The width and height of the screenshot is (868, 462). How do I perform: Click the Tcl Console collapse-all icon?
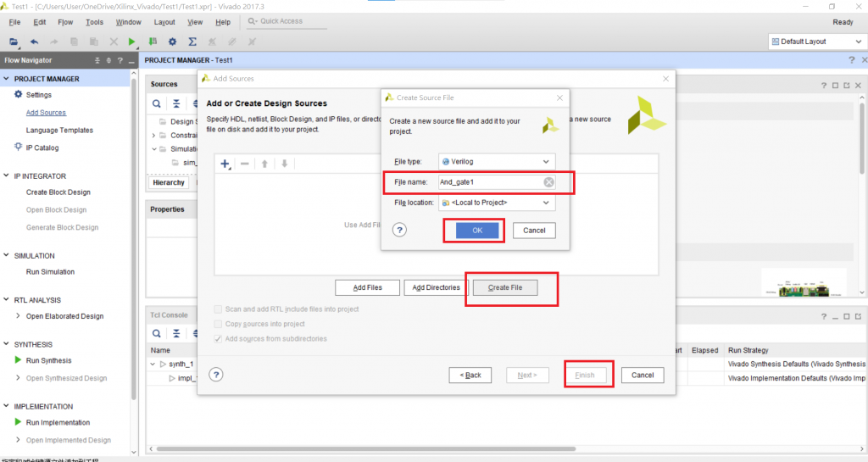(x=176, y=333)
